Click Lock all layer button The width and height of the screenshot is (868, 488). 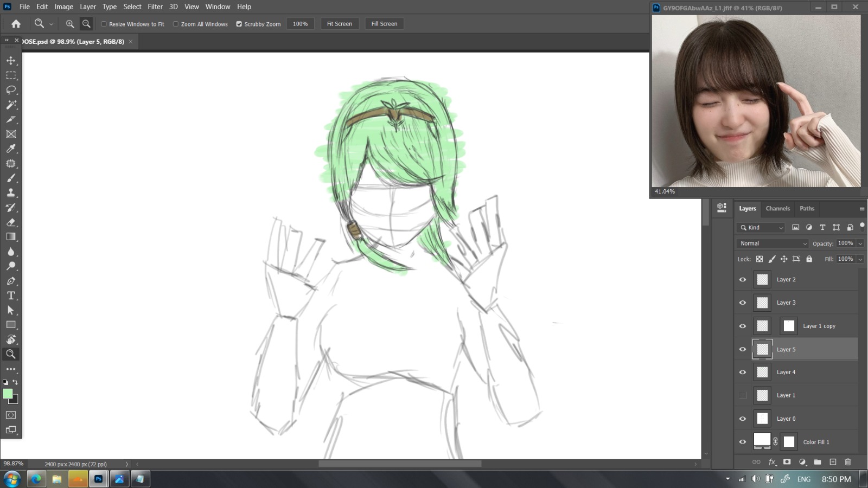(809, 259)
